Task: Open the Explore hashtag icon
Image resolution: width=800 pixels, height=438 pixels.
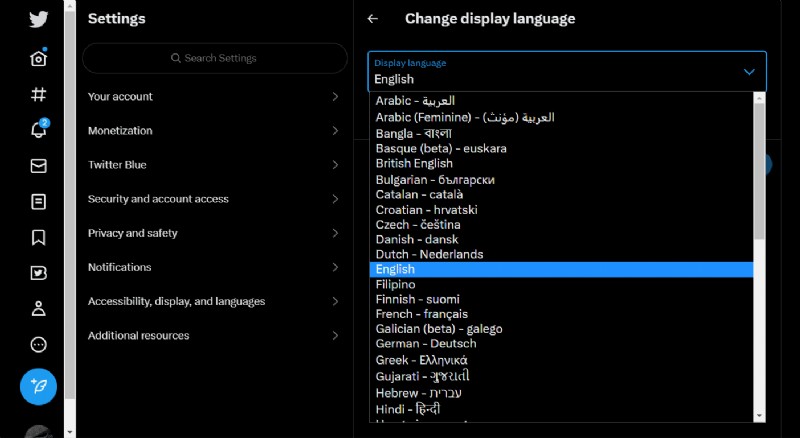Action: point(38,94)
